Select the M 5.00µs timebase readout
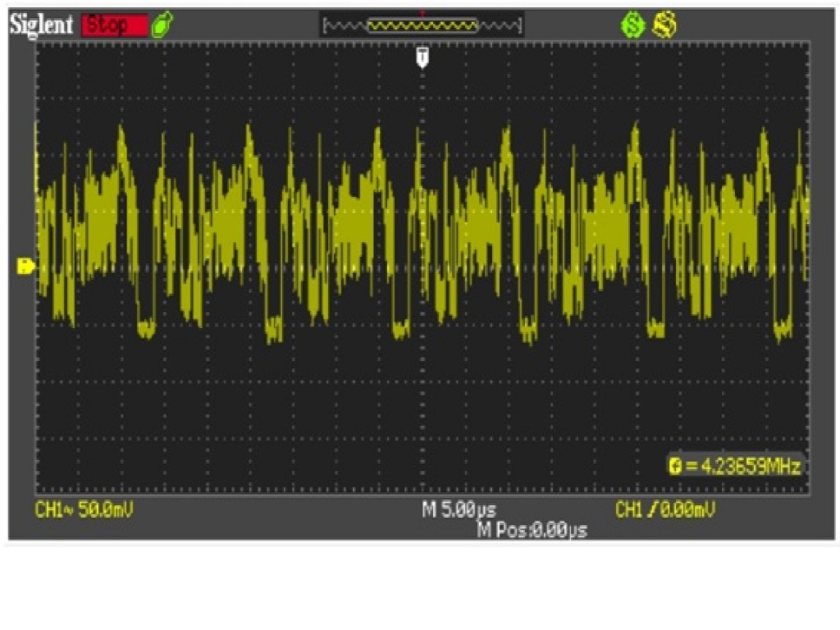Viewport: 840px width, 630px height. pos(459,510)
